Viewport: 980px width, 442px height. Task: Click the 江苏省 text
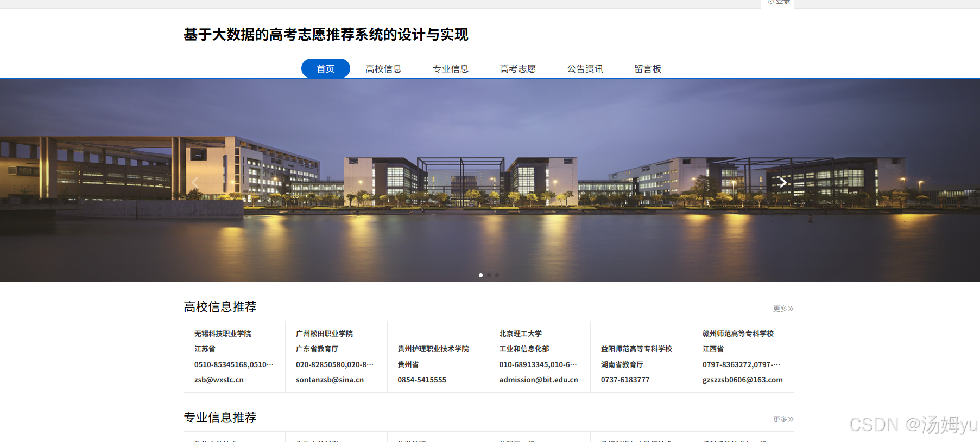click(x=205, y=349)
